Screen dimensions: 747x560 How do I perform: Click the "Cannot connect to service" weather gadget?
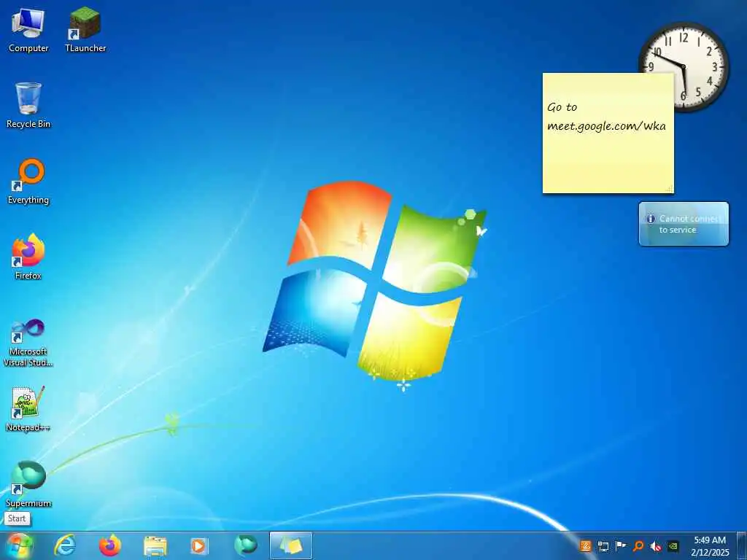pyautogui.click(x=684, y=224)
